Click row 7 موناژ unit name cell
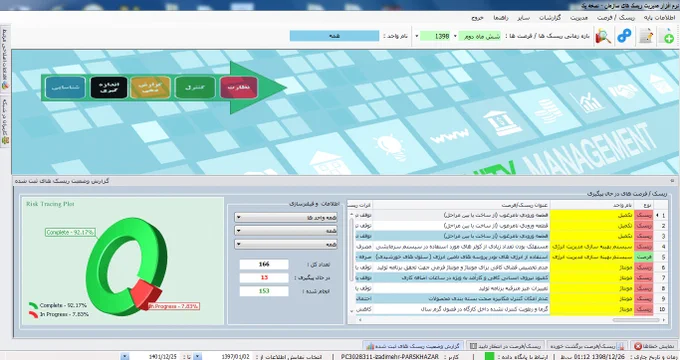Screen dimensions: 680x360 [592, 278]
